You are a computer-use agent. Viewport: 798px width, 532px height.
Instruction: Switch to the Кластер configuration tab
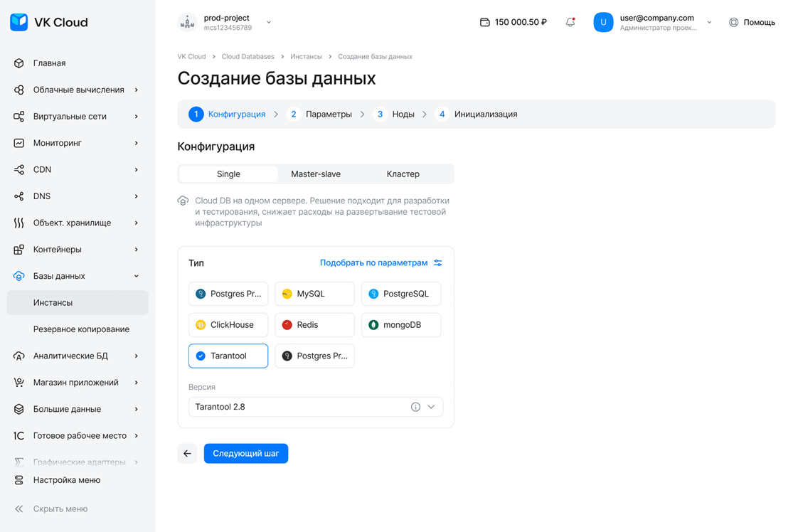403,174
